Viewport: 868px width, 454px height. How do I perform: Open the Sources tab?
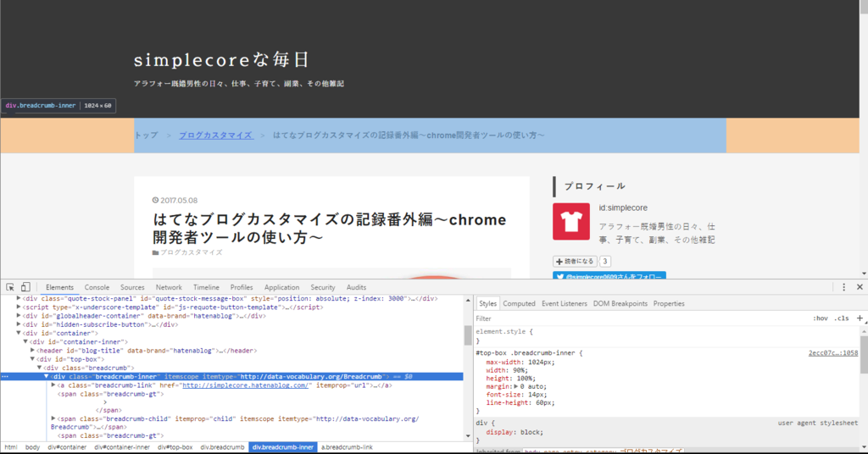[x=132, y=287]
